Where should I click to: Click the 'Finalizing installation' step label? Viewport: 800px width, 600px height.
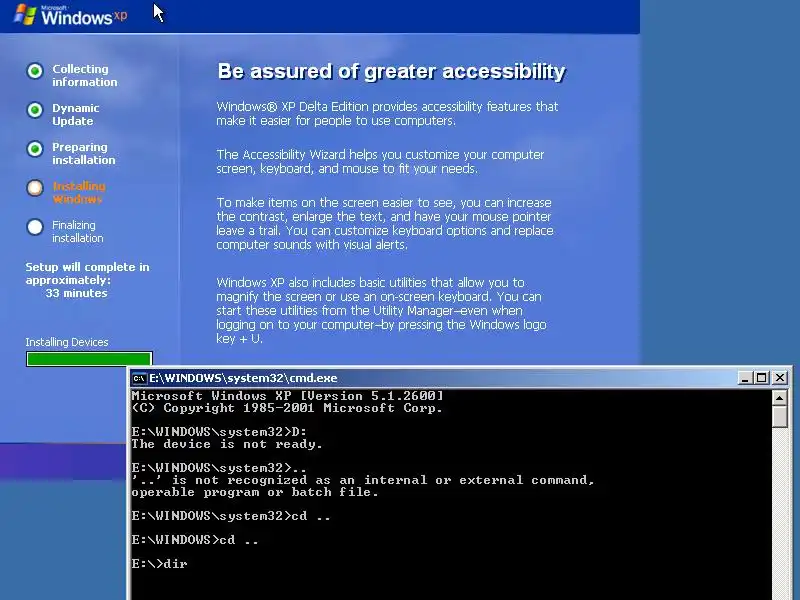78,231
